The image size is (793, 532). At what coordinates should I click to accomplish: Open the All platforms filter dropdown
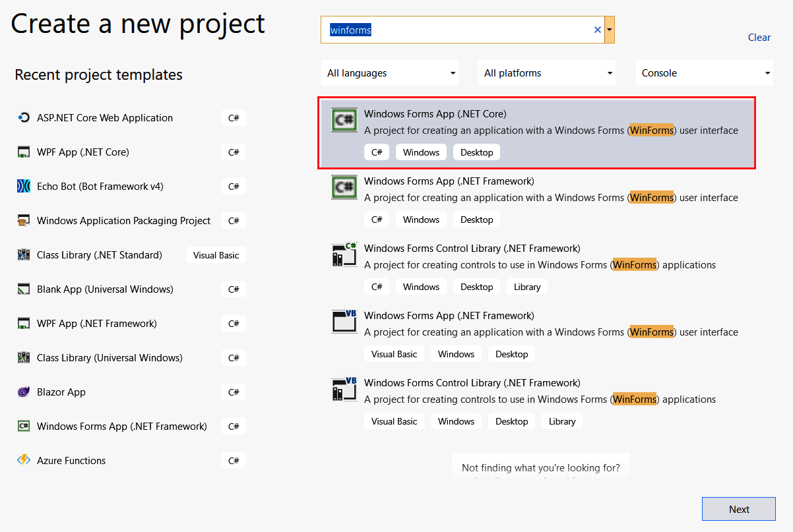[547, 73]
